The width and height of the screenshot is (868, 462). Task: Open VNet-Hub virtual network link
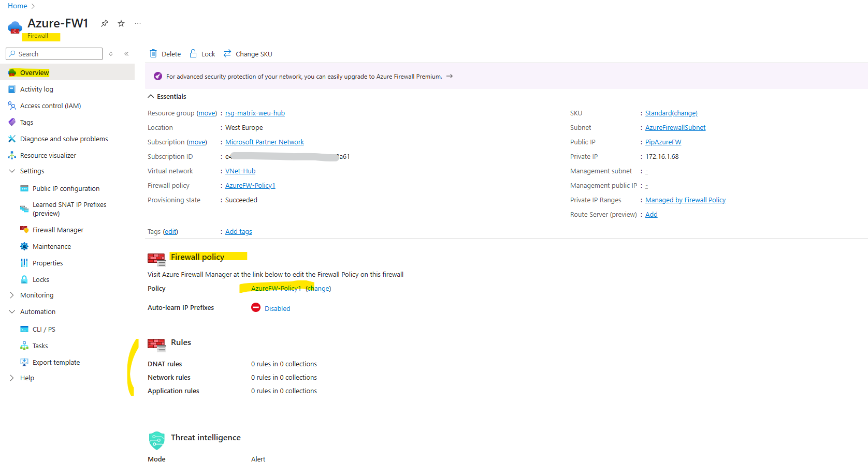240,171
